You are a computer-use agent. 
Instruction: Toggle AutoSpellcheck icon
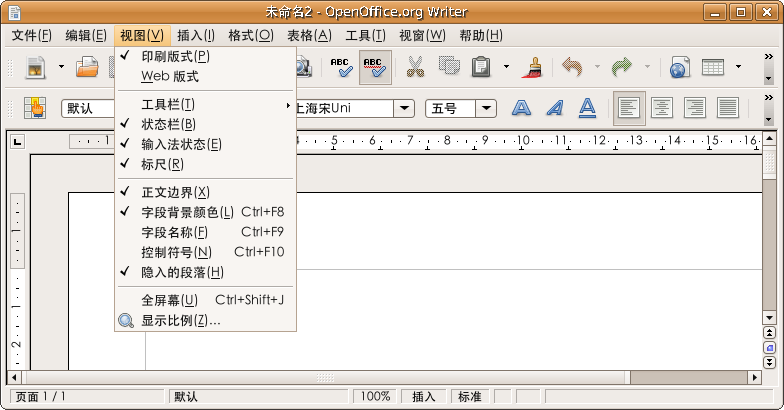click(x=374, y=67)
